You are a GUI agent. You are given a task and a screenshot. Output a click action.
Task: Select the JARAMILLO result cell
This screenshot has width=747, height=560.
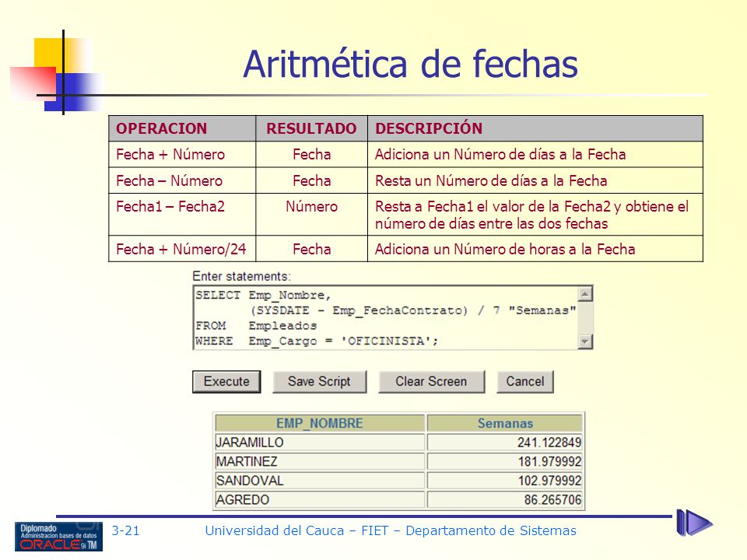(x=320, y=443)
